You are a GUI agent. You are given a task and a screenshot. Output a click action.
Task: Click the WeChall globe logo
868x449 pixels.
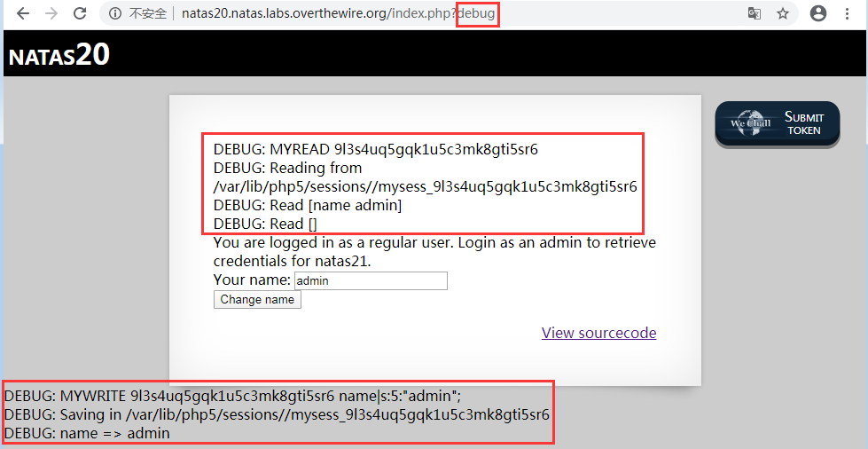(x=751, y=122)
